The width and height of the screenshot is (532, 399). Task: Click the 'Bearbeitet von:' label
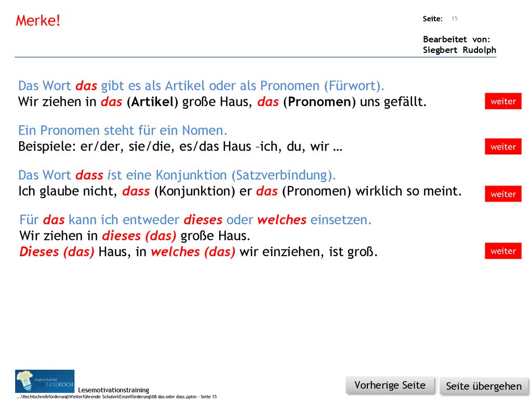point(456,39)
